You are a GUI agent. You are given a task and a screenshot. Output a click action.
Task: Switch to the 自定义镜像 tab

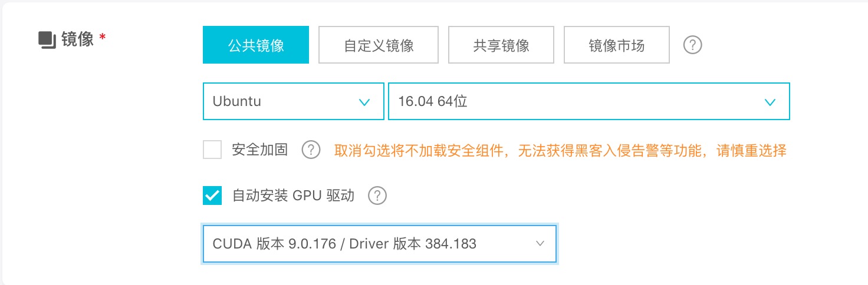pos(379,45)
